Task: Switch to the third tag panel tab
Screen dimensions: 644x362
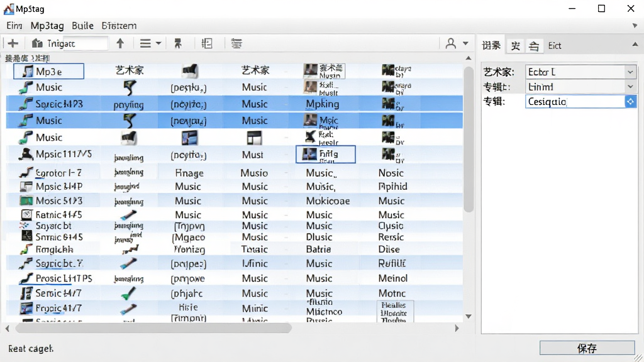Action: 533,45
